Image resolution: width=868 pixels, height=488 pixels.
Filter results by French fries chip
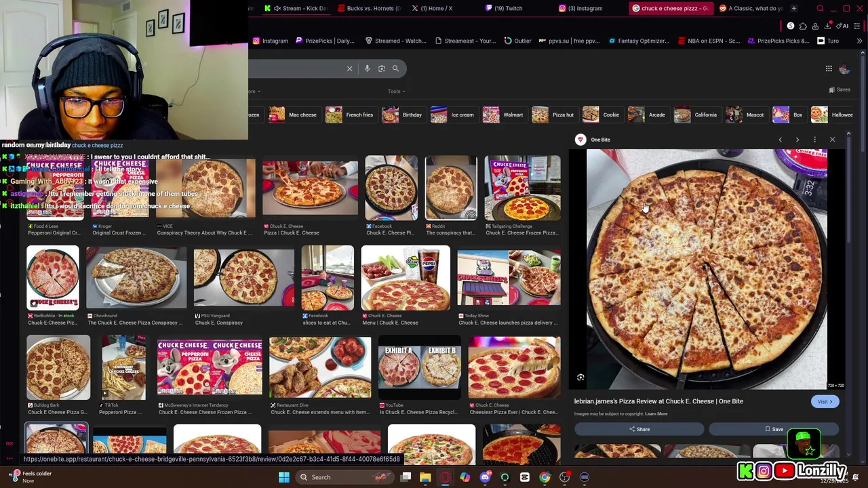pos(350,115)
